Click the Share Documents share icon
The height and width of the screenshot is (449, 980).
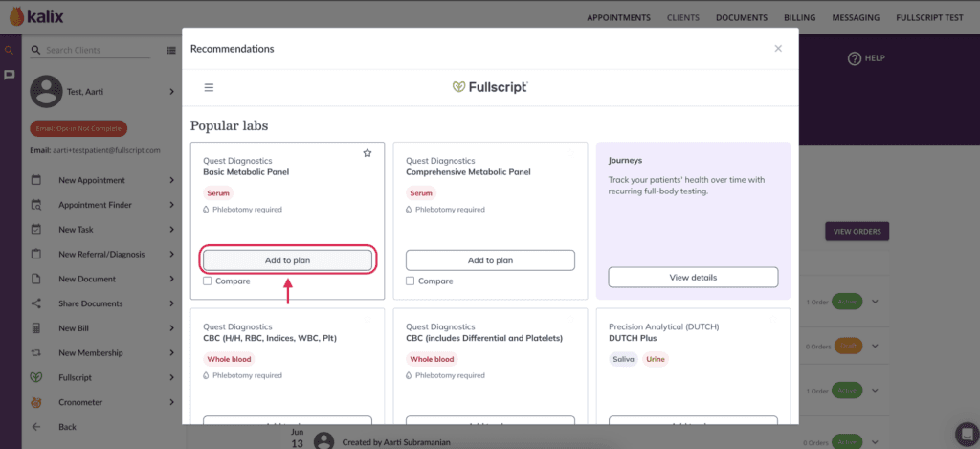coord(36,303)
